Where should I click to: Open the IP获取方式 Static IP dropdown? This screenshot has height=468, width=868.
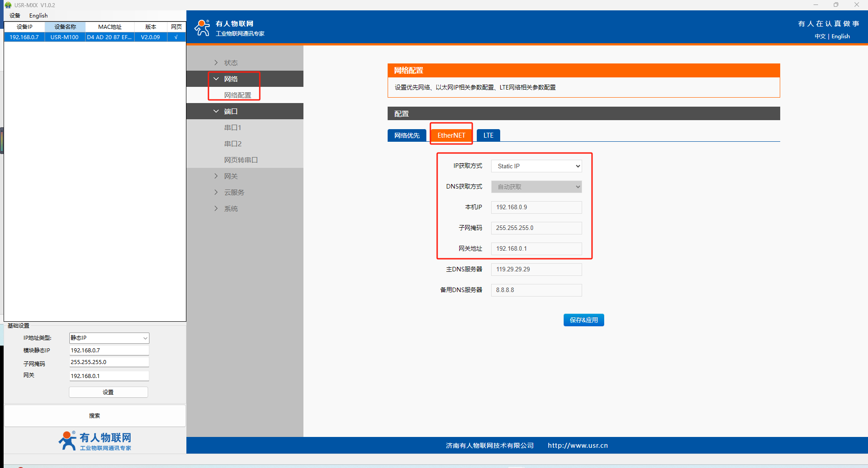[536, 166]
